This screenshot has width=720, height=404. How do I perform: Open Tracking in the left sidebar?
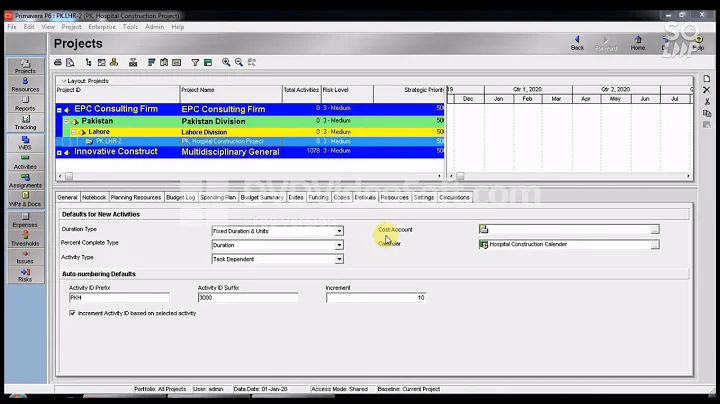coord(25,123)
